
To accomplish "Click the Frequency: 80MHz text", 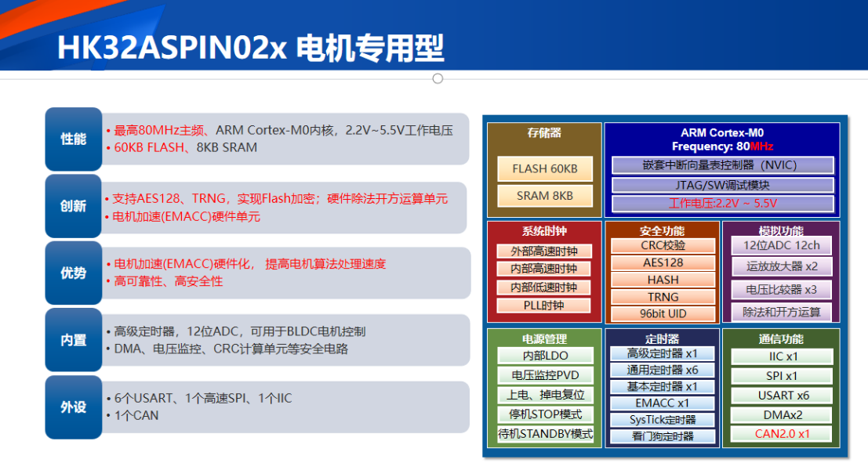I will point(722,146).
